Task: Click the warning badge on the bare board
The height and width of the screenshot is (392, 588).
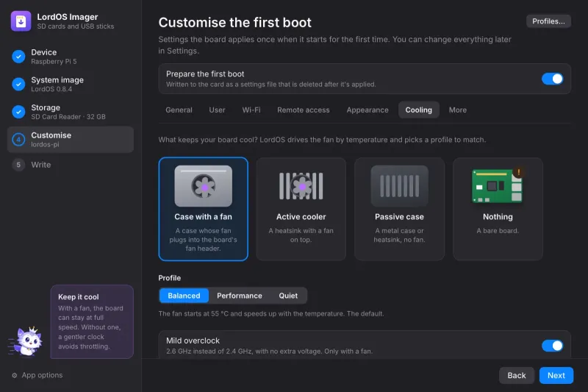Action: (519, 172)
